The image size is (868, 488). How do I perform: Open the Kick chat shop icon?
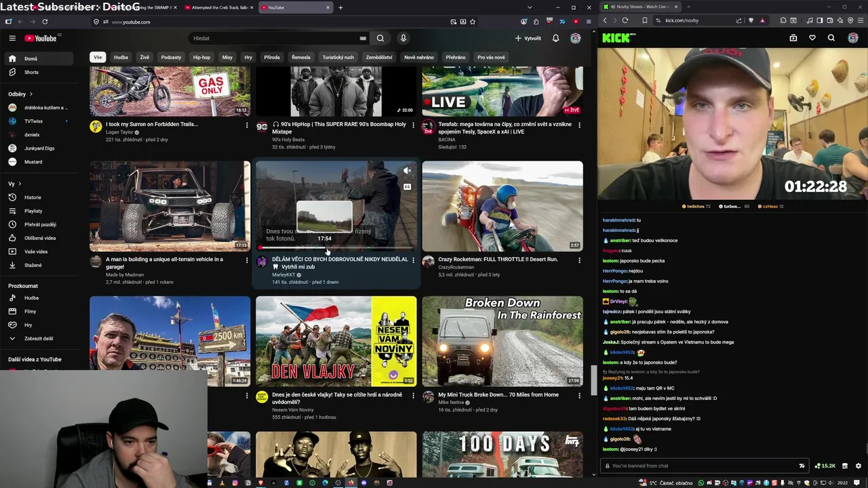pos(845,466)
